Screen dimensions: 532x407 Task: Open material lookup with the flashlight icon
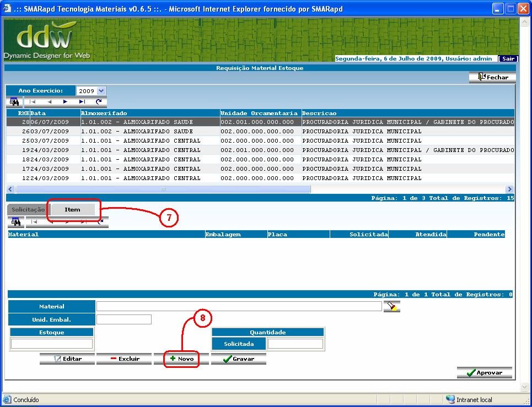(392, 306)
